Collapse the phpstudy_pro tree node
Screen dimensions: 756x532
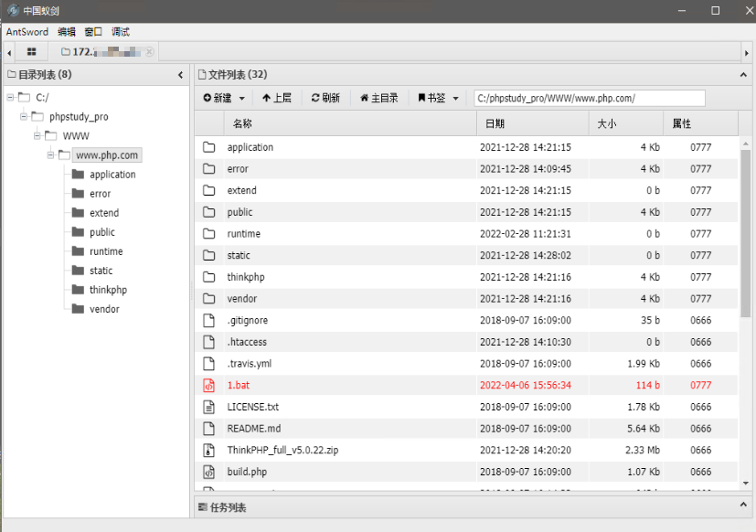(24, 117)
